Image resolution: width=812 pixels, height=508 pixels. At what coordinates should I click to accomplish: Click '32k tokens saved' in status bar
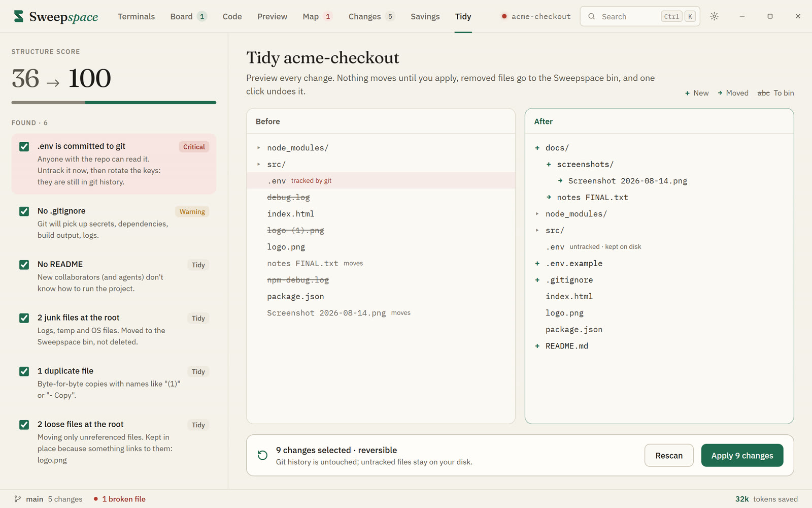[766, 499]
